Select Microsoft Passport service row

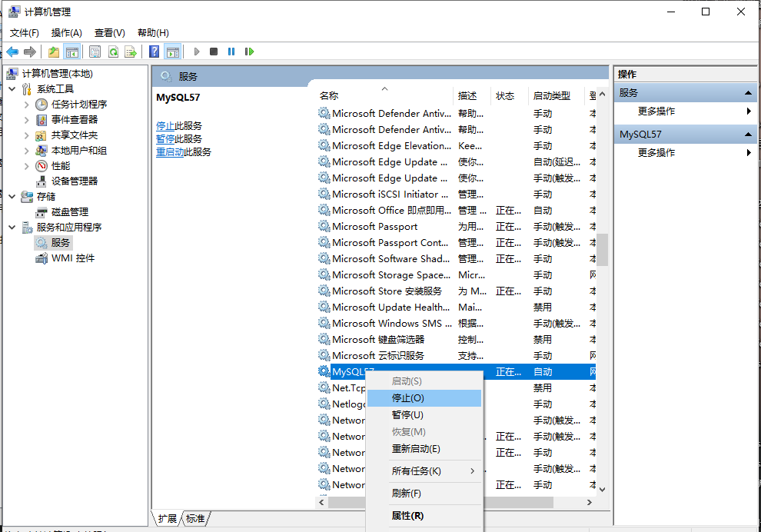(456, 227)
